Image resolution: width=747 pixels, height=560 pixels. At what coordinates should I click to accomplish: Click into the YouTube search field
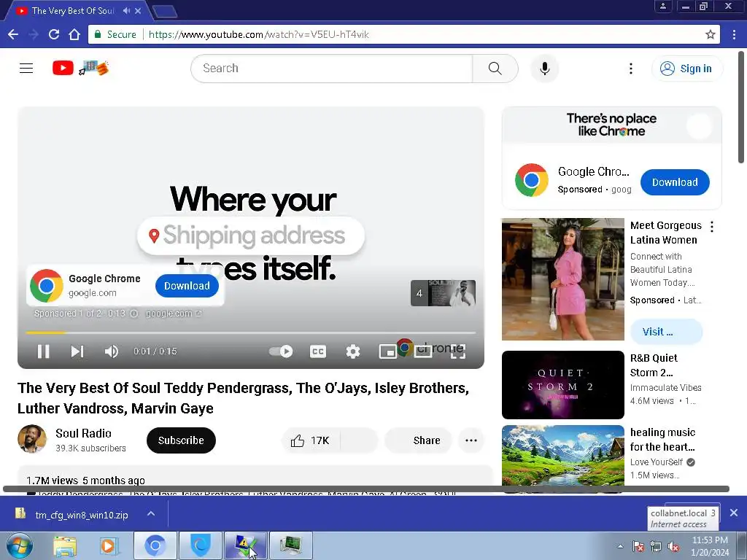point(332,68)
